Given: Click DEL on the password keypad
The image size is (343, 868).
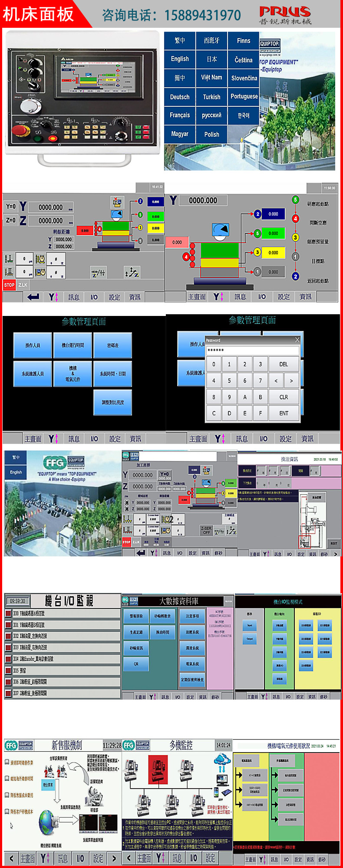Looking at the screenshot, I should (284, 364).
